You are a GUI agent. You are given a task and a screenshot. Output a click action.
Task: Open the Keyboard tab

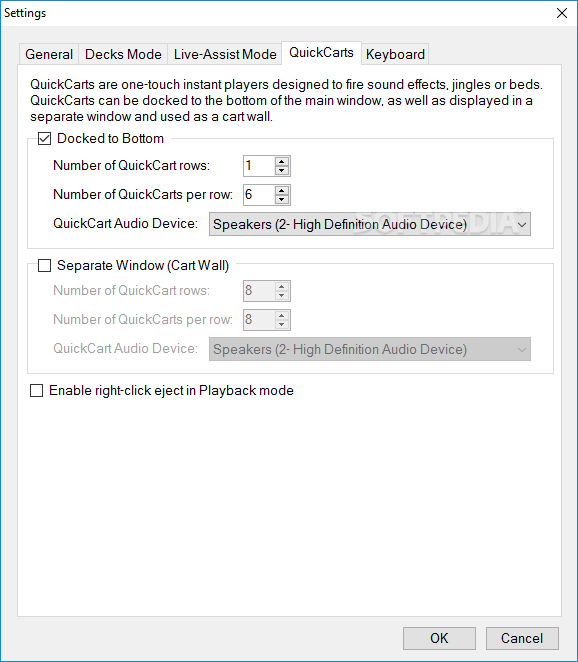coord(395,54)
